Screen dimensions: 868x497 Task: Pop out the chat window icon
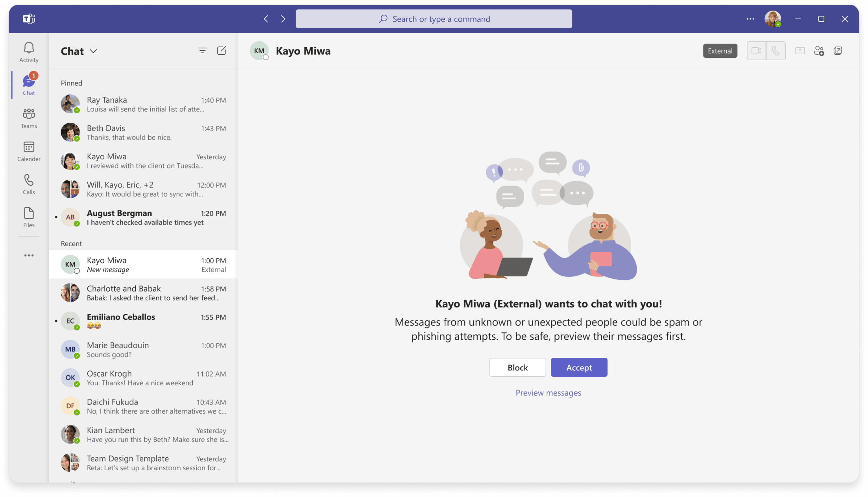point(838,51)
